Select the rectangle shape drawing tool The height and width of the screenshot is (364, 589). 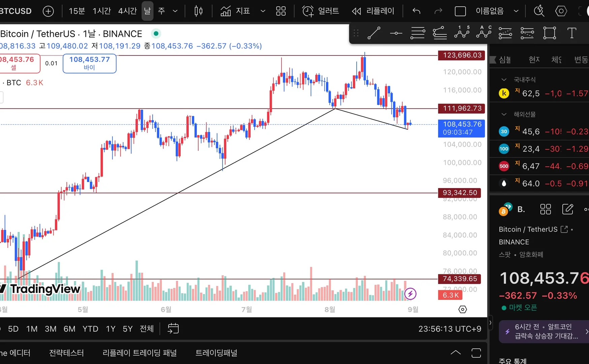coord(550,33)
